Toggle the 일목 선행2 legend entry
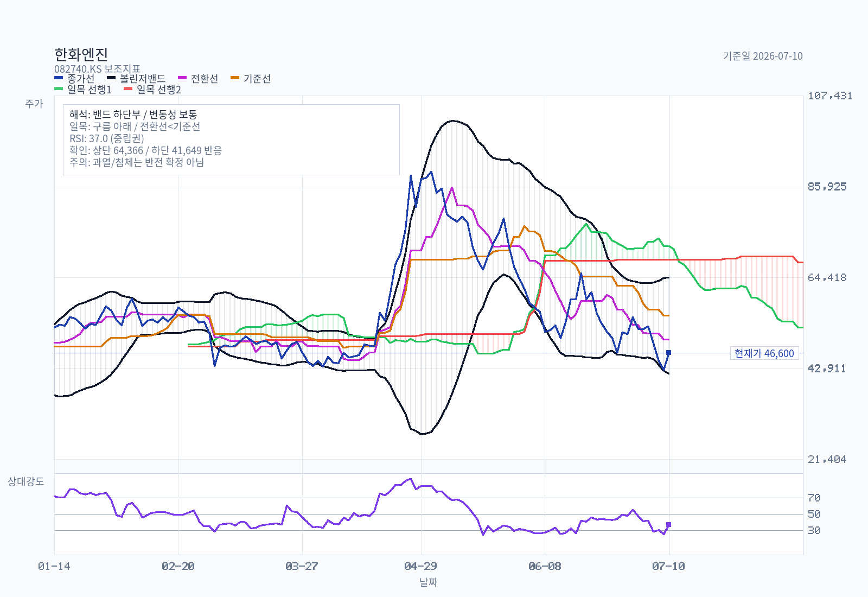The width and height of the screenshot is (868, 597). (x=152, y=90)
